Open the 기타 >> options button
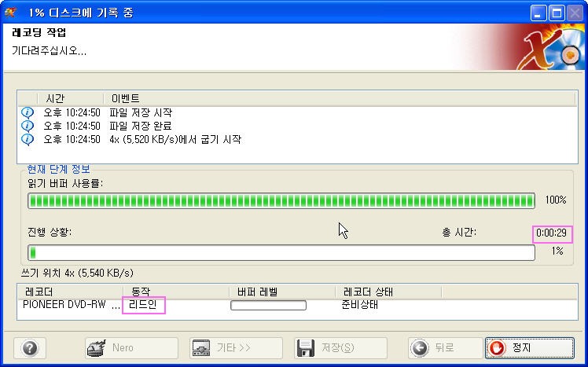 (x=236, y=348)
